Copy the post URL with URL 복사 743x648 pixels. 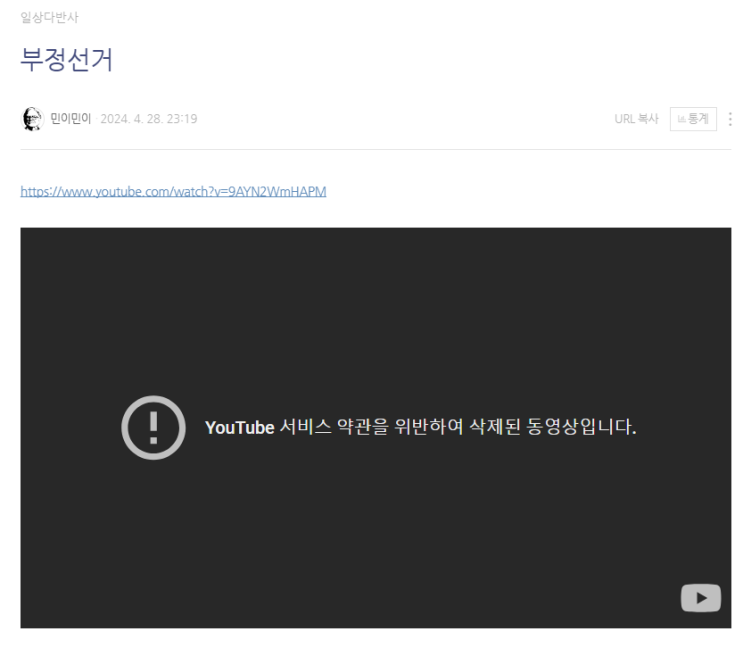(x=636, y=119)
